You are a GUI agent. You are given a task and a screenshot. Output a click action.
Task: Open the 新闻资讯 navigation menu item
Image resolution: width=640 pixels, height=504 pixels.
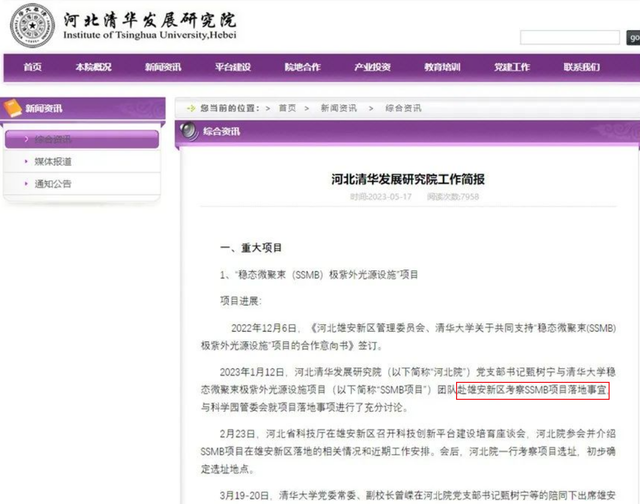pyautogui.click(x=163, y=67)
